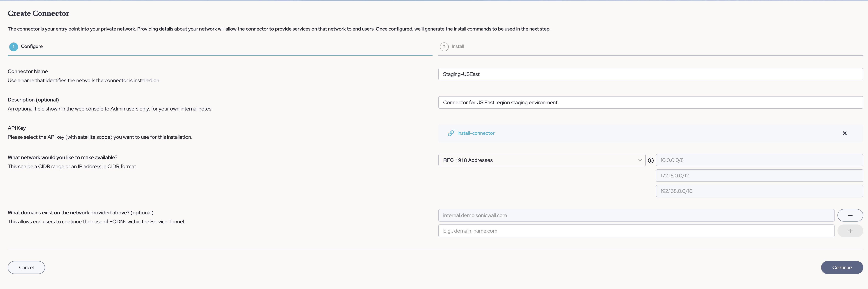Screen dimensions: 868x289
Task: Click the step 1 circle indicator
Action: click(x=13, y=47)
